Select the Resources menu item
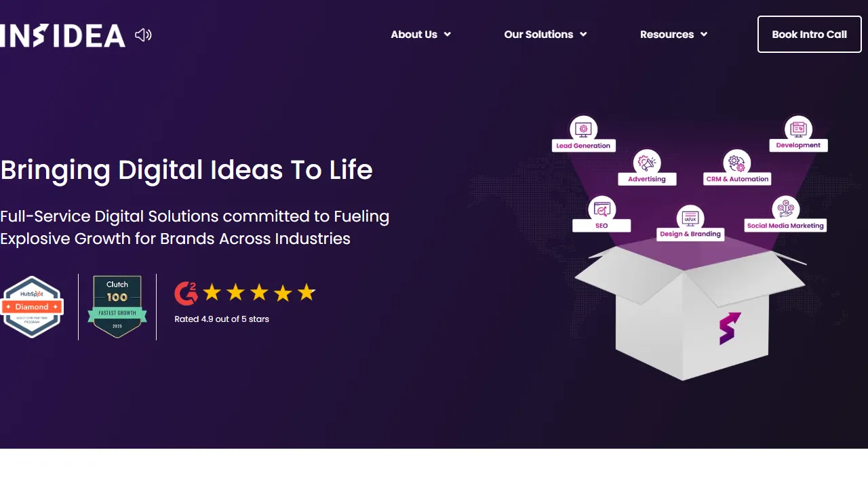 (667, 34)
